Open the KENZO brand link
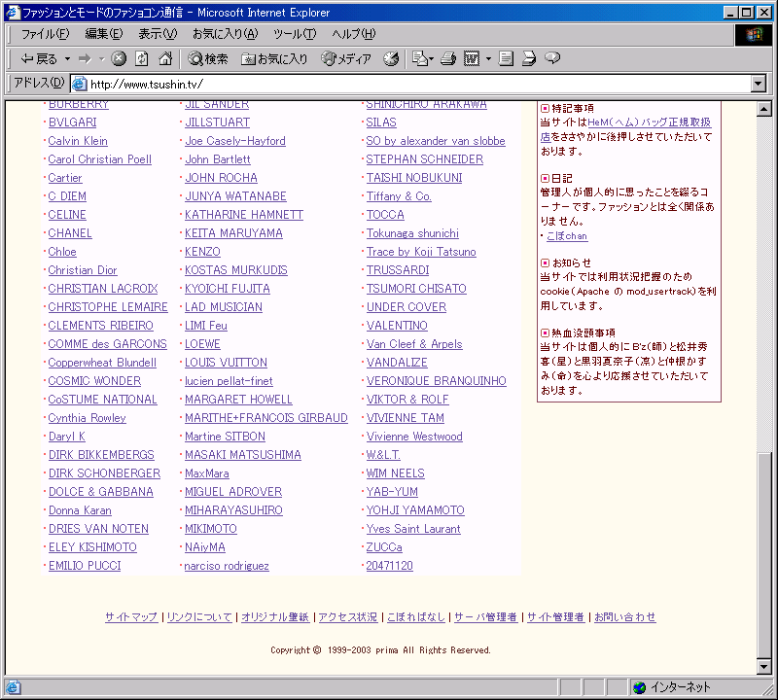The image size is (778, 700). click(202, 252)
